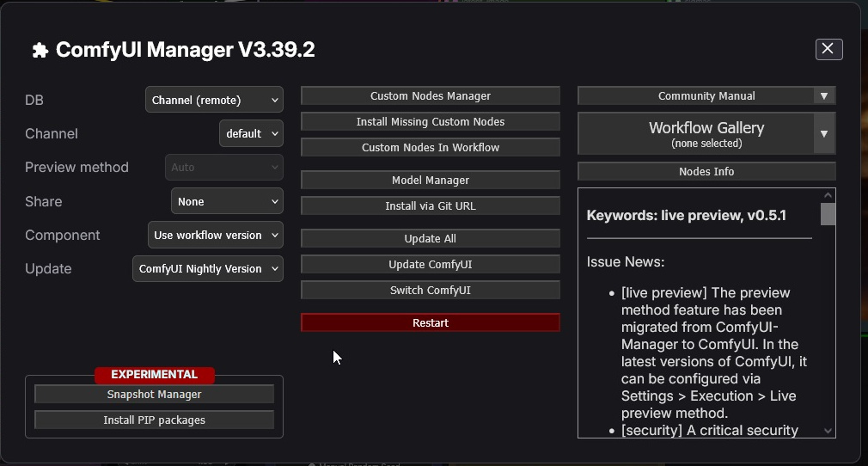This screenshot has width=868, height=466.
Task: Click the Update All button
Action: [430, 239]
